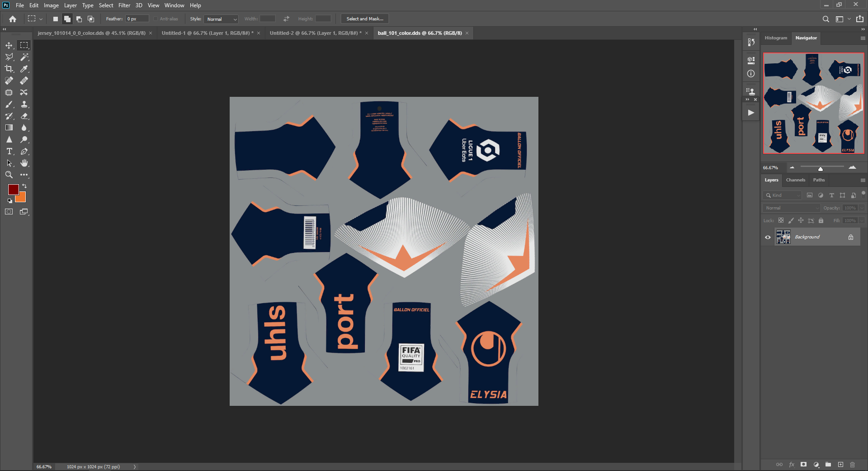Image resolution: width=868 pixels, height=471 pixels.
Task: Choose Intersect with selection mode
Action: tap(91, 19)
